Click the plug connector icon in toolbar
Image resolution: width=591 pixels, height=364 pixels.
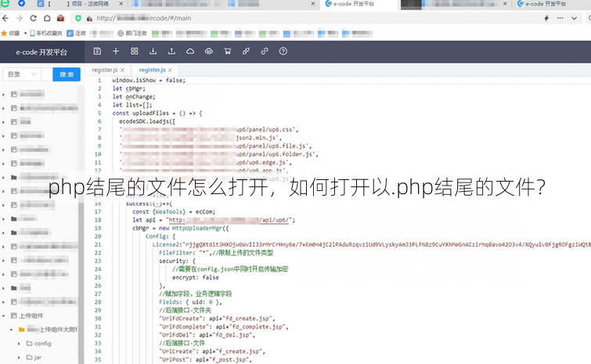tap(246, 51)
